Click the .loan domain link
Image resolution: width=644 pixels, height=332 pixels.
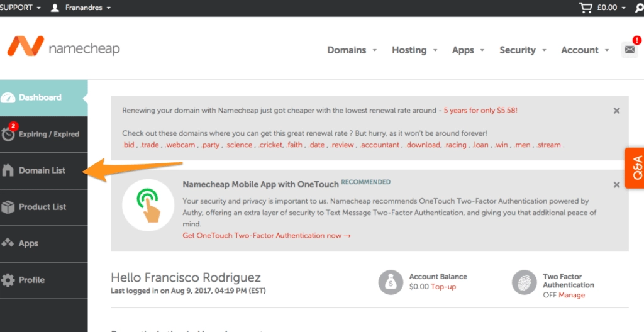(x=480, y=145)
